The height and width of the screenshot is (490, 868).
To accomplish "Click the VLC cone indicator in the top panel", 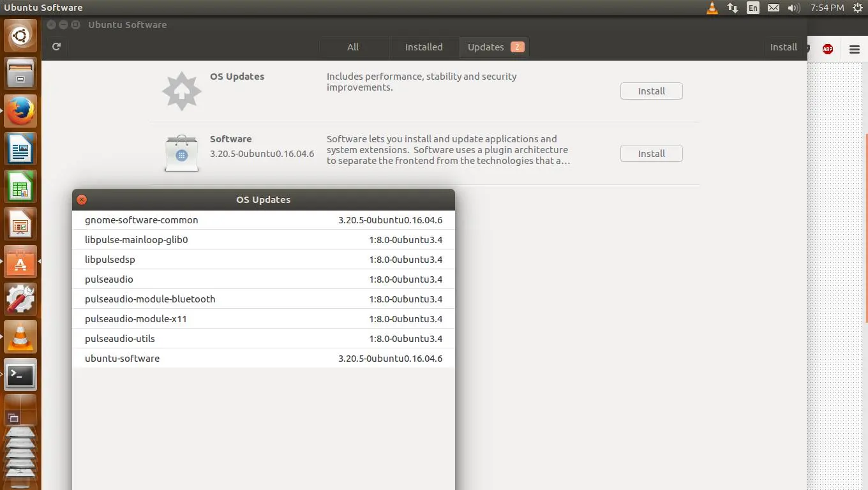I will (712, 8).
